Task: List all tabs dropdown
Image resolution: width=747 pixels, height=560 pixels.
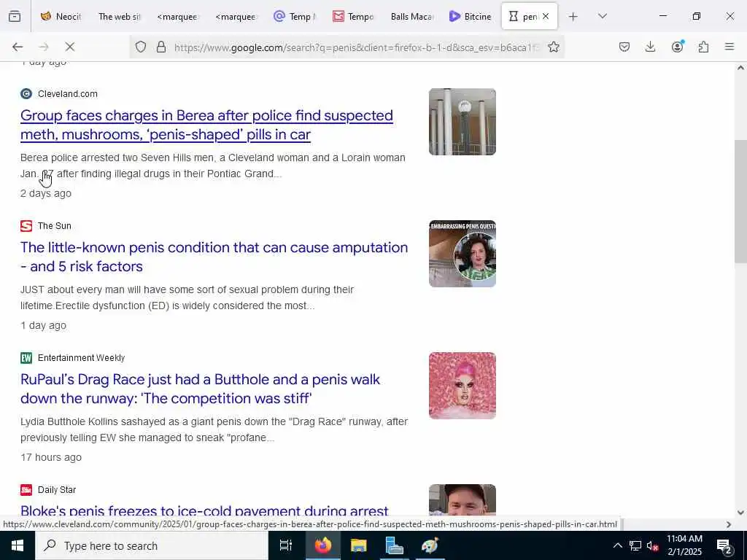Action: 602,17
